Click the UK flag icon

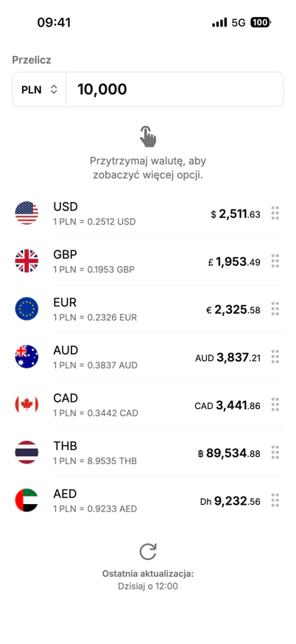click(27, 261)
